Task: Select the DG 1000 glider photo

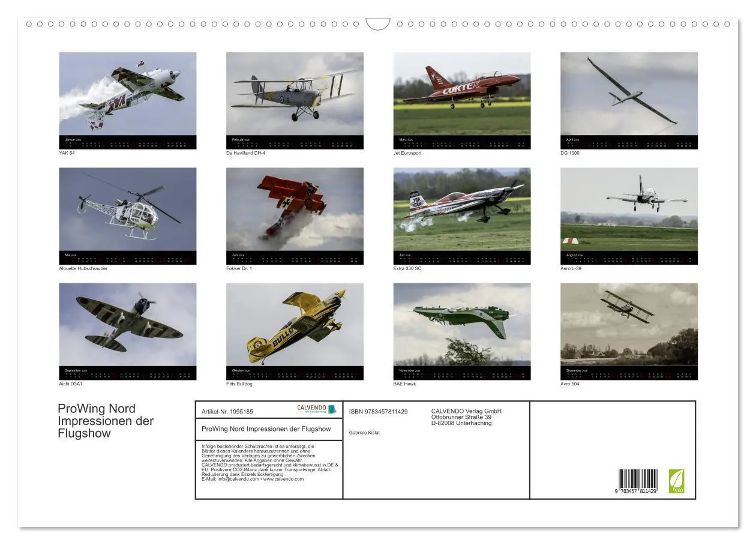Action: coord(629,94)
